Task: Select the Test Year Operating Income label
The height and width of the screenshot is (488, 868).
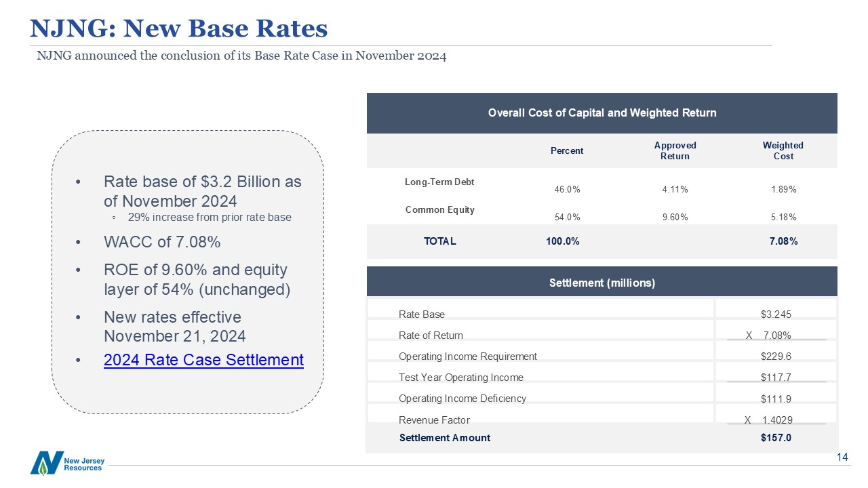Action: tap(460, 378)
